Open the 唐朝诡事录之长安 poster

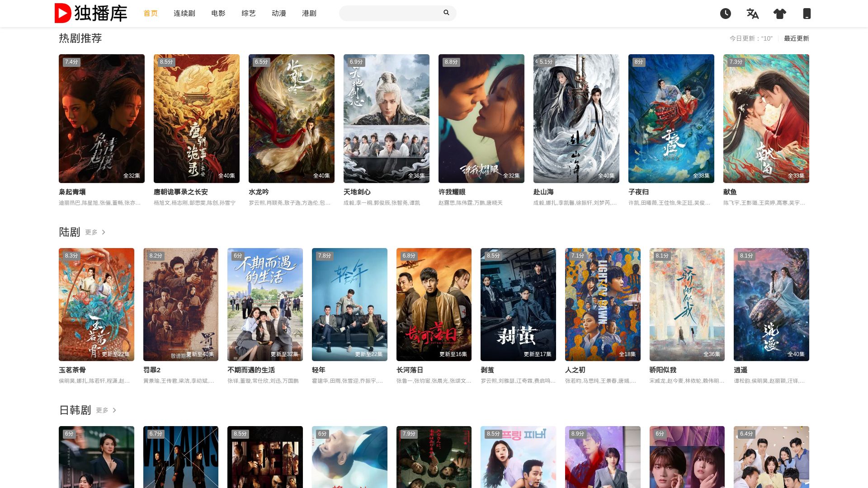(197, 118)
